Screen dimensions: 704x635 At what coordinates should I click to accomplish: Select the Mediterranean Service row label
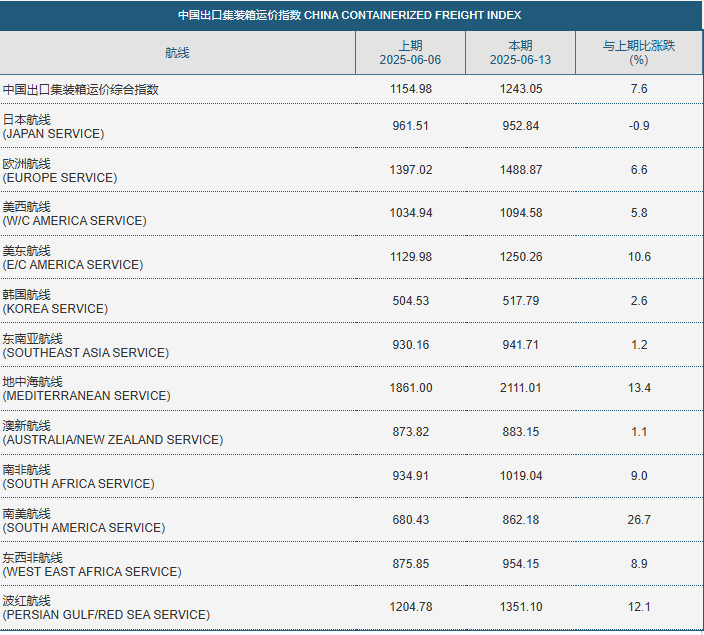[x=87, y=389]
